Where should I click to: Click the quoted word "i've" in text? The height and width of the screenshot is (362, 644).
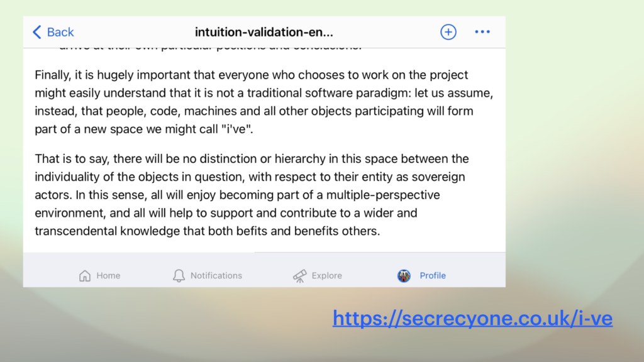pyautogui.click(x=236, y=129)
